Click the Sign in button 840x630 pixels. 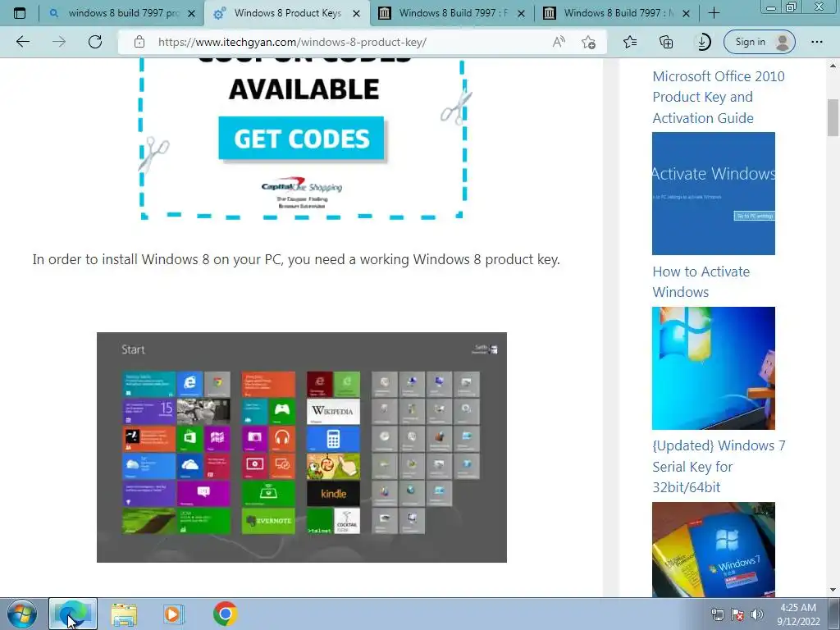(x=759, y=42)
